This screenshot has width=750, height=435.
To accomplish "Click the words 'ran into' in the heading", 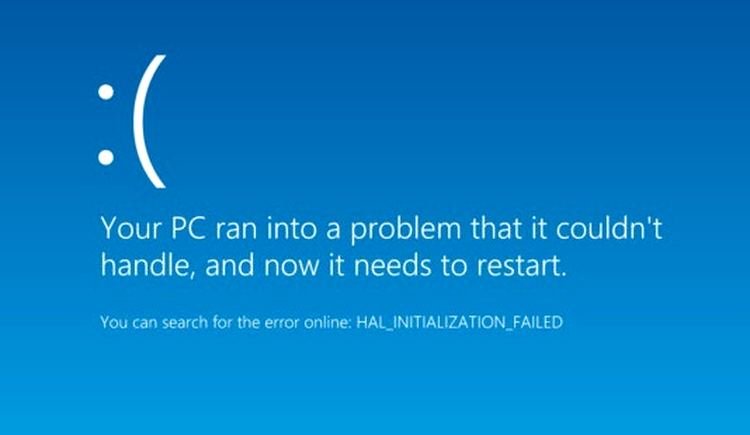I will [x=266, y=228].
